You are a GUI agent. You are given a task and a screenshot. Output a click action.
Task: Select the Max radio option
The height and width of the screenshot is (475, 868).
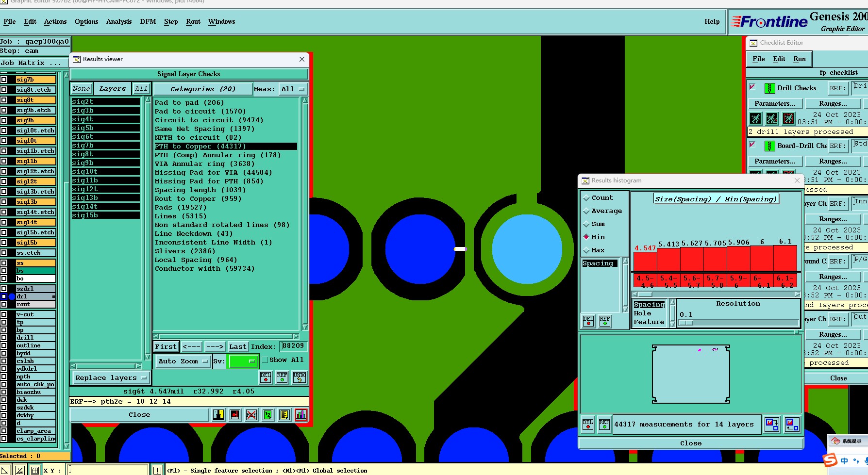pos(586,250)
